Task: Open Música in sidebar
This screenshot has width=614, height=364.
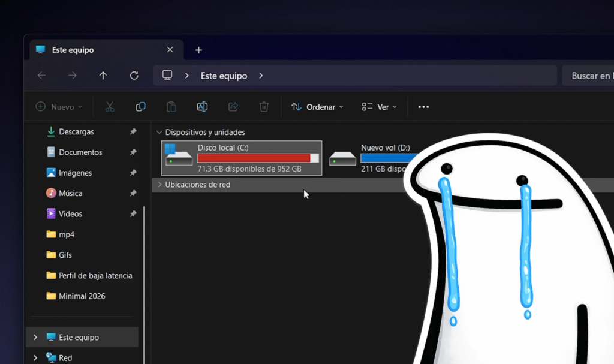Action: 71,193
